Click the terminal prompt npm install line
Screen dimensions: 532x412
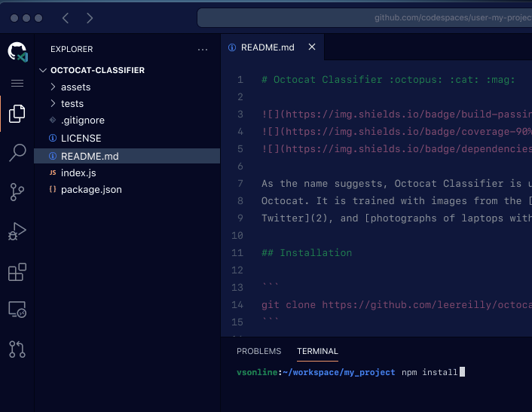[x=351, y=372]
